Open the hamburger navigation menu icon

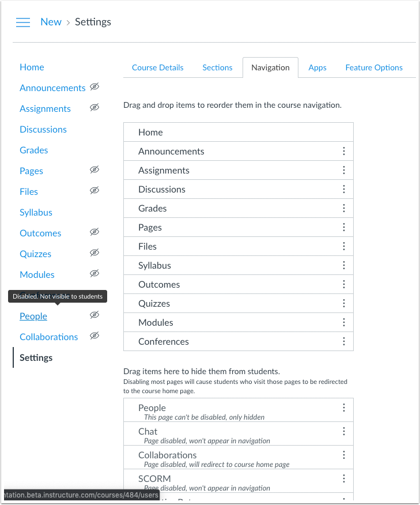(23, 22)
